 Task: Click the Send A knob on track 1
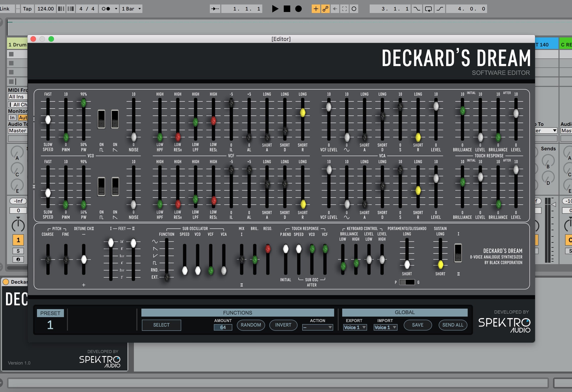tap(17, 152)
